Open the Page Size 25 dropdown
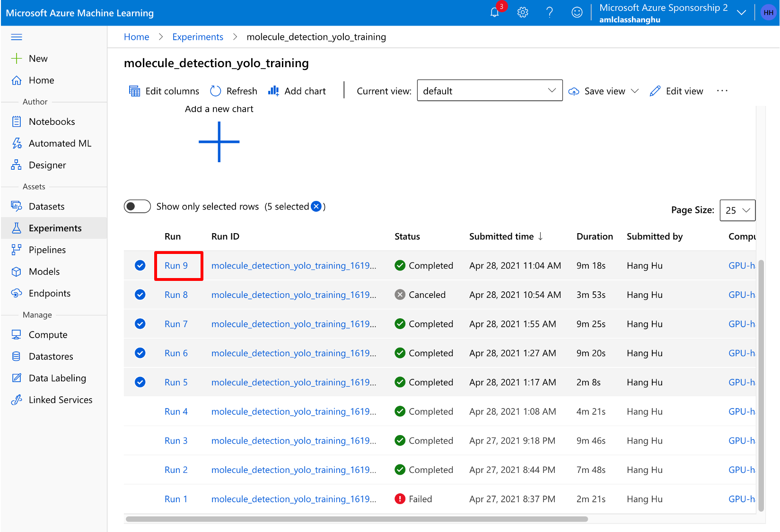The width and height of the screenshot is (780, 532). [x=737, y=210]
